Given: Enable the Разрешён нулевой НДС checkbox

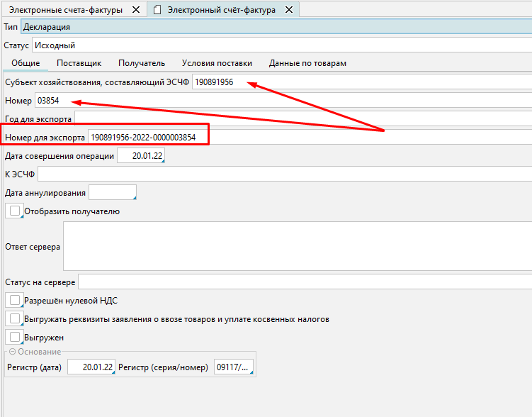Looking at the screenshot, I should 15,300.
